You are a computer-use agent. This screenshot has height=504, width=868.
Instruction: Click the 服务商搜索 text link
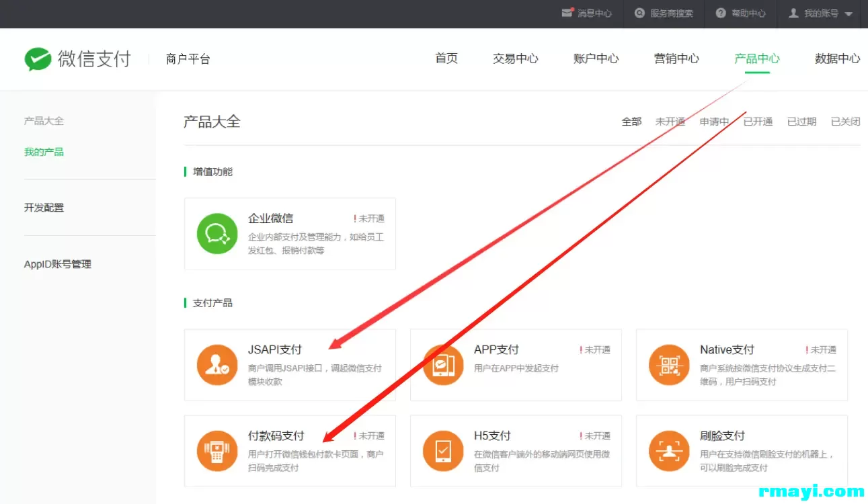click(x=672, y=13)
